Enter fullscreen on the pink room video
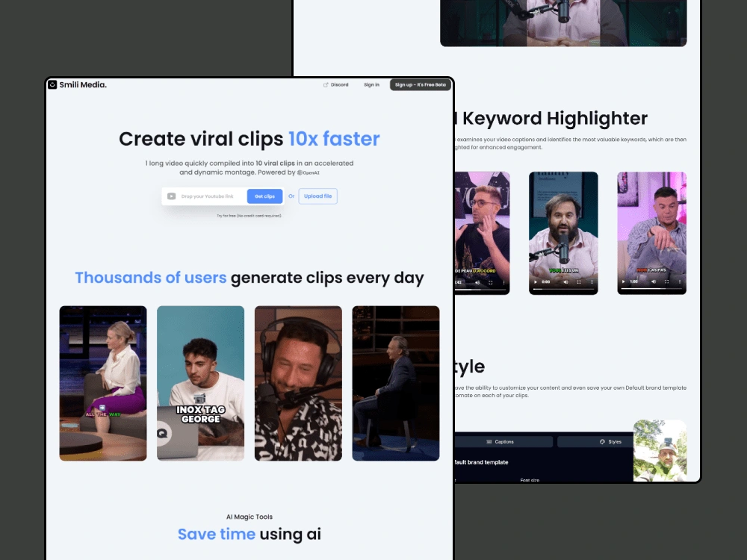The image size is (747, 560). [x=666, y=281]
